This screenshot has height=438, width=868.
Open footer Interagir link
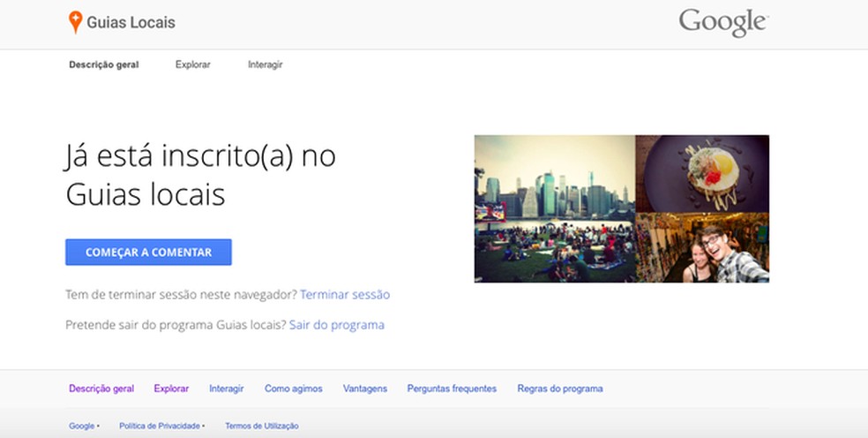(x=227, y=389)
